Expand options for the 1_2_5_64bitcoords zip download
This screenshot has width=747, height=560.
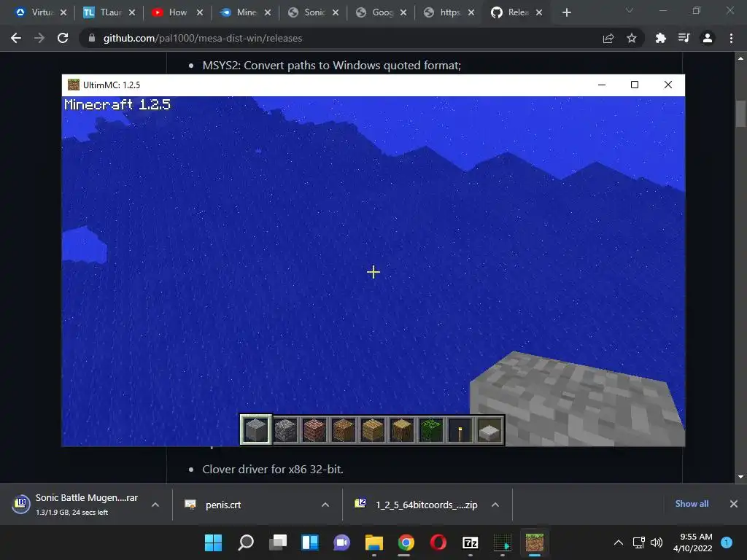point(495,505)
